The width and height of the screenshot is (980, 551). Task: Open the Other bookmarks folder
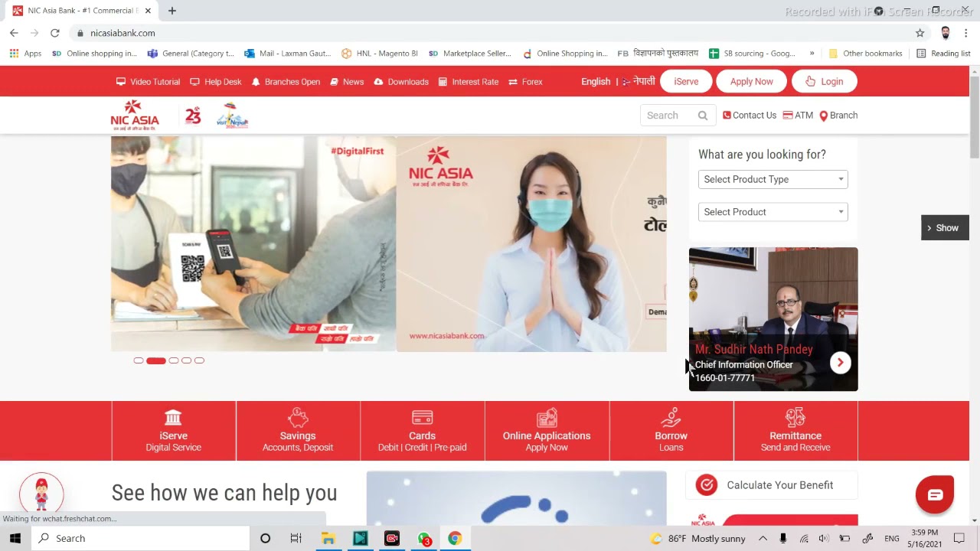[865, 54]
